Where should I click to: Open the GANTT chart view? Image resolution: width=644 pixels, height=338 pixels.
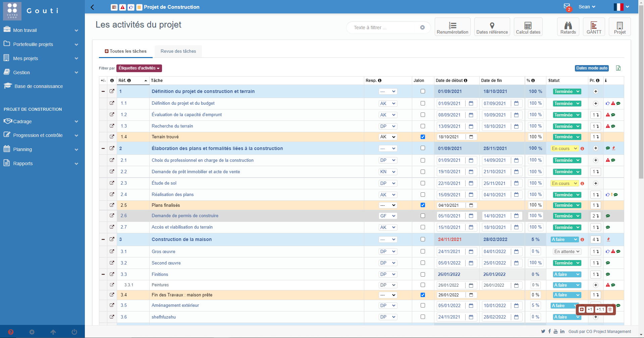click(x=594, y=27)
